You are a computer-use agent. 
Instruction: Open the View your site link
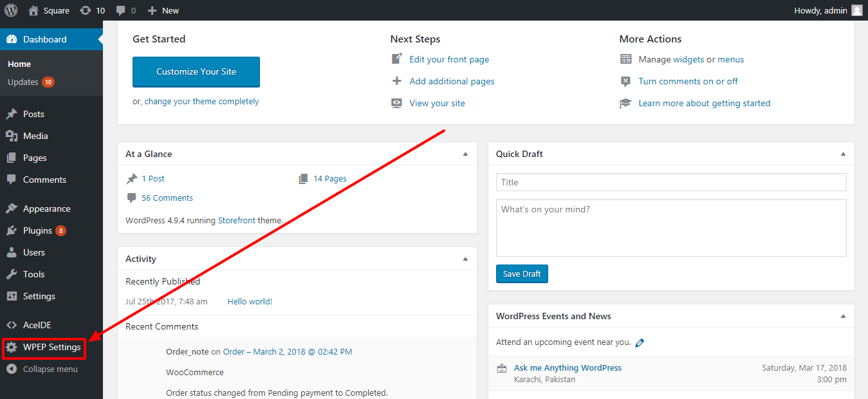pyautogui.click(x=437, y=103)
